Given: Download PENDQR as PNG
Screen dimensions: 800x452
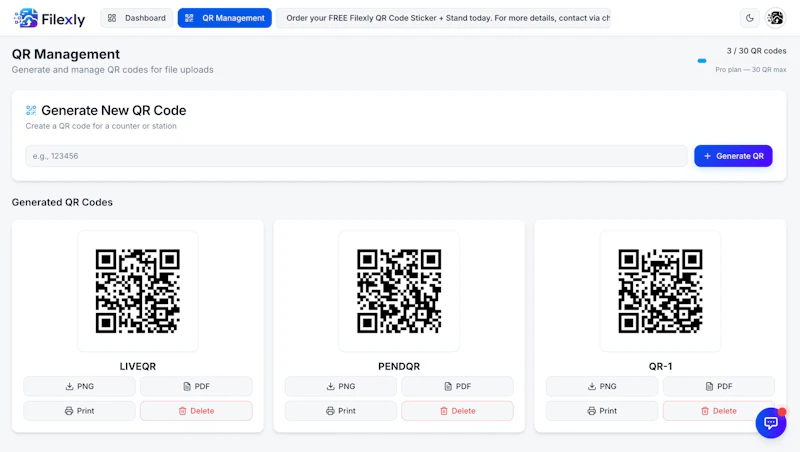Looking at the screenshot, I should [341, 386].
